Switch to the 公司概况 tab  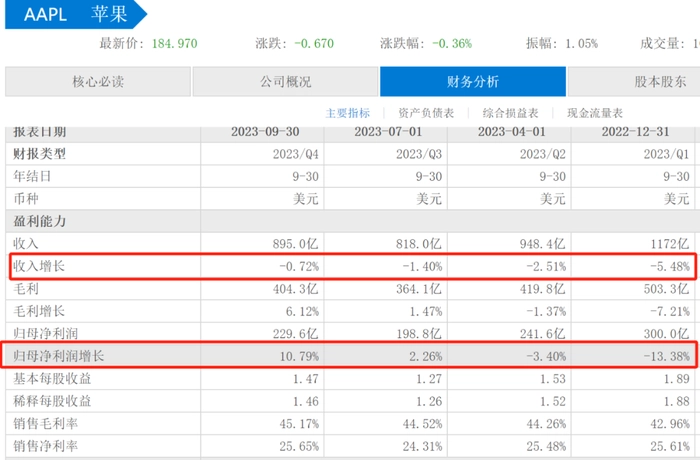pyautogui.click(x=285, y=82)
